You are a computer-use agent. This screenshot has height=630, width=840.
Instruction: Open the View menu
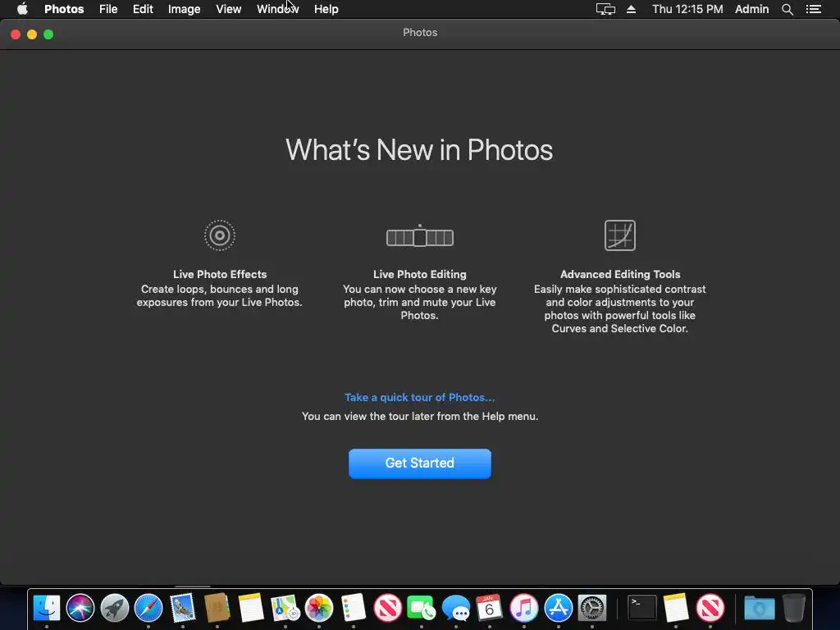tap(228, 9)
